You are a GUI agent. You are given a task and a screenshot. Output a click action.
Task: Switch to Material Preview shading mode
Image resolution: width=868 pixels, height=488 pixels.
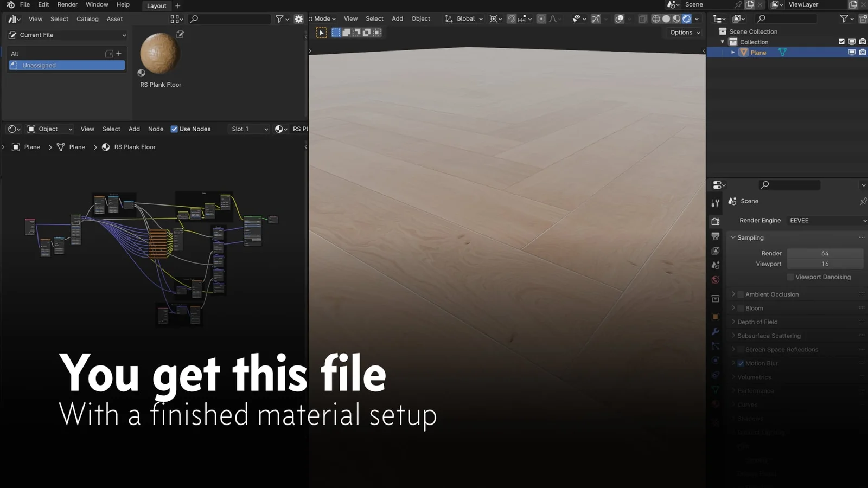click(676, 18)
